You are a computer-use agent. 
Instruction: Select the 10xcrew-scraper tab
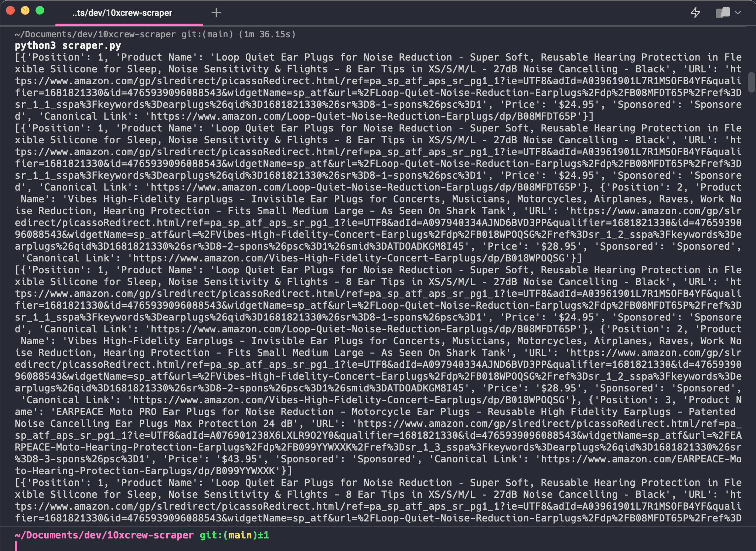tap(122, 13)
